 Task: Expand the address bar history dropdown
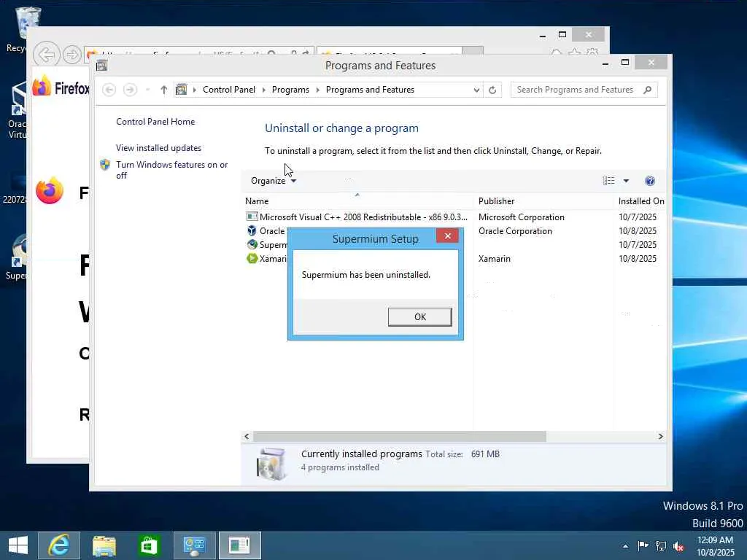pos(476,90)
